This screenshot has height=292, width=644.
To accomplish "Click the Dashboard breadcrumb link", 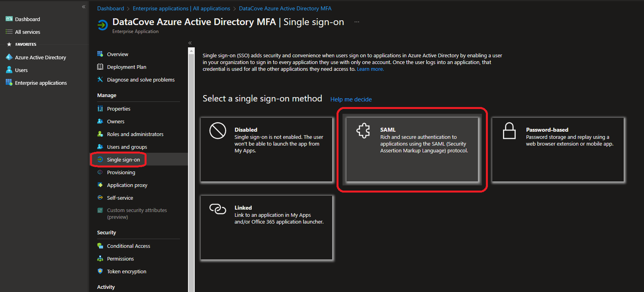I will [x=110, y=8].
